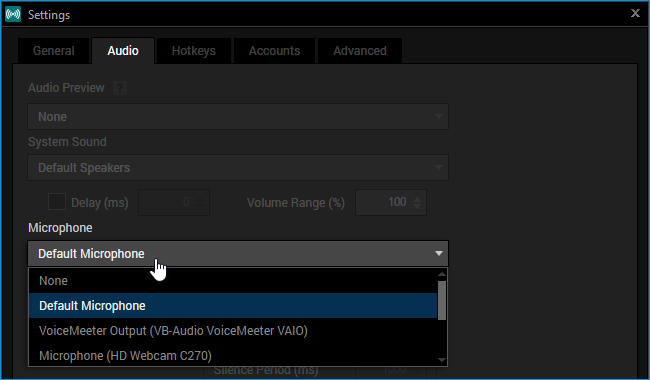Screen dimensions: 650x380
Task: Open the System Sound Default Speakers dropdown
Action: pos(238,167)
